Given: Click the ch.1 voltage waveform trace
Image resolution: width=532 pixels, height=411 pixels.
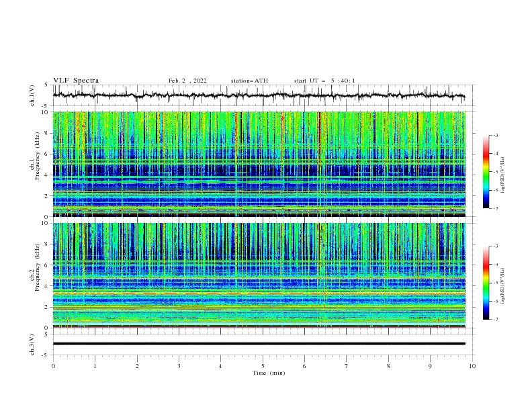Looking at the screenshot, I should (x=259, y=95).
